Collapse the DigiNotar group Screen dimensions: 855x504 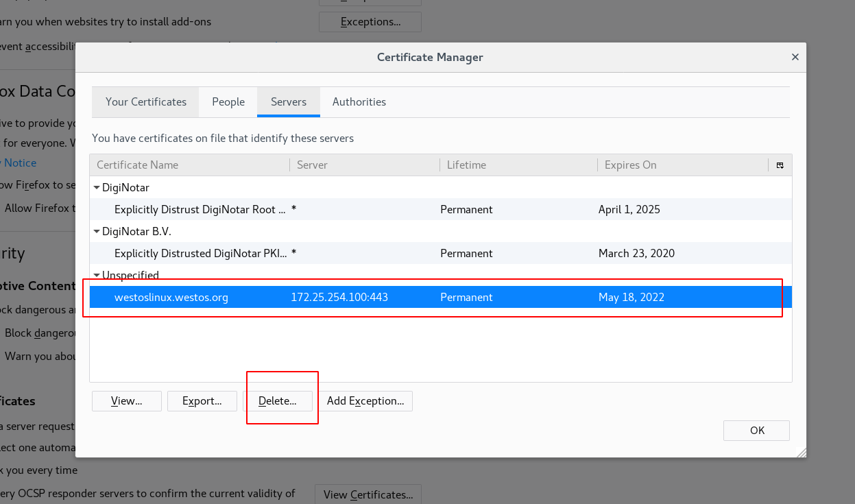pos(97,188)
